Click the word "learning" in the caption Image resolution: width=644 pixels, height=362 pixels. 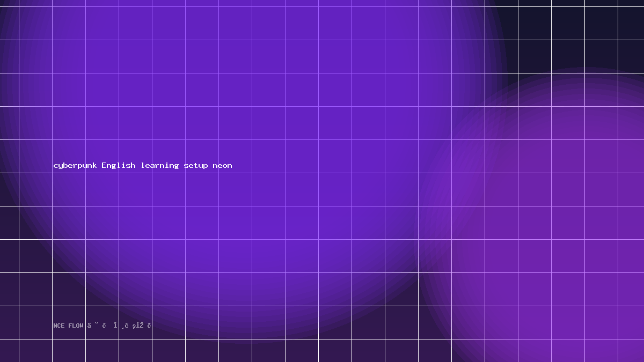(160, 166)
